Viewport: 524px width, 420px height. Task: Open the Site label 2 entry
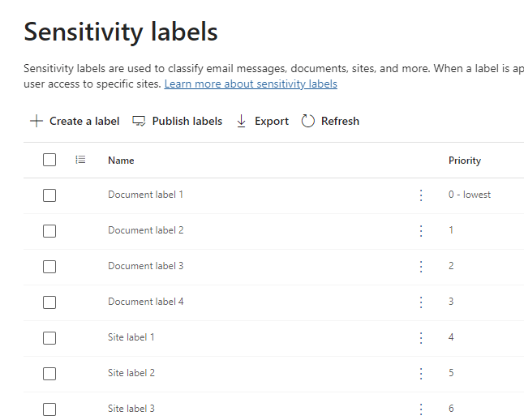(x=131, y=373)
